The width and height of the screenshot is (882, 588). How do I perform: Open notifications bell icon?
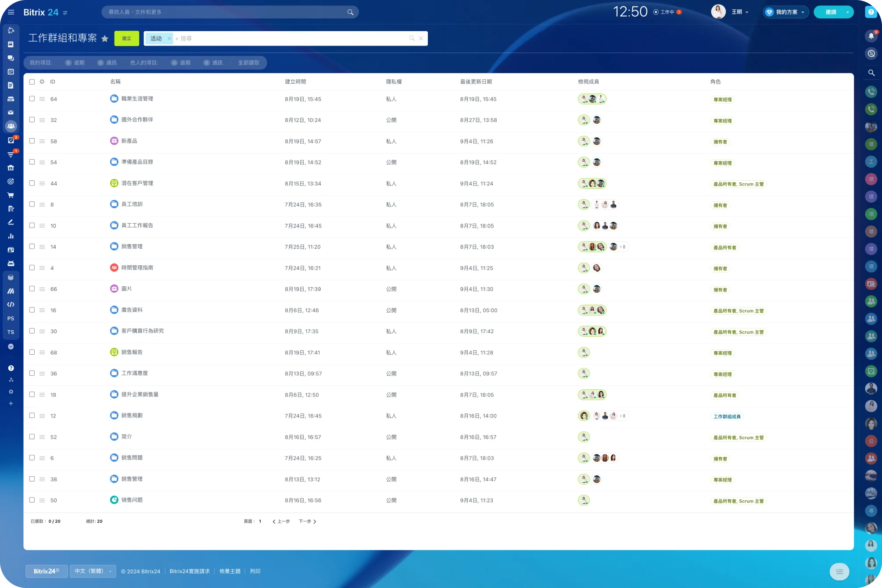871,36
